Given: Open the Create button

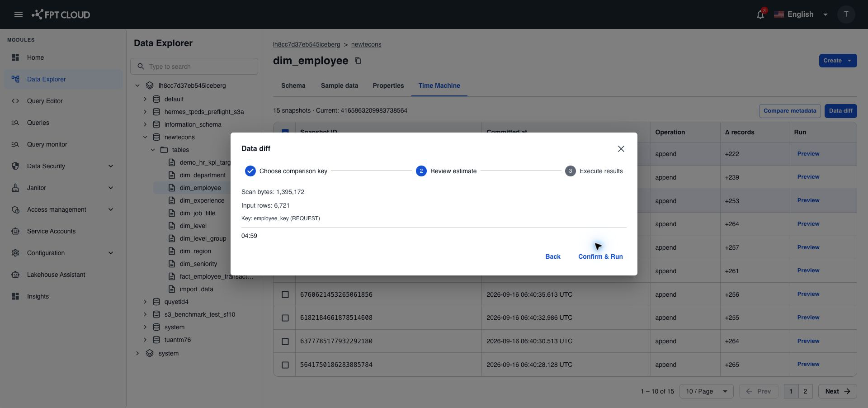Looking at the screenshot, I should 837,61.
